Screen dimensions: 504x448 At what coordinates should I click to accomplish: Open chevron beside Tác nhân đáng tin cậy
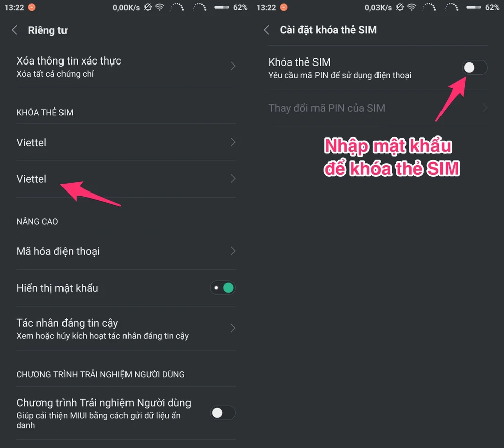tap(233, 328)
